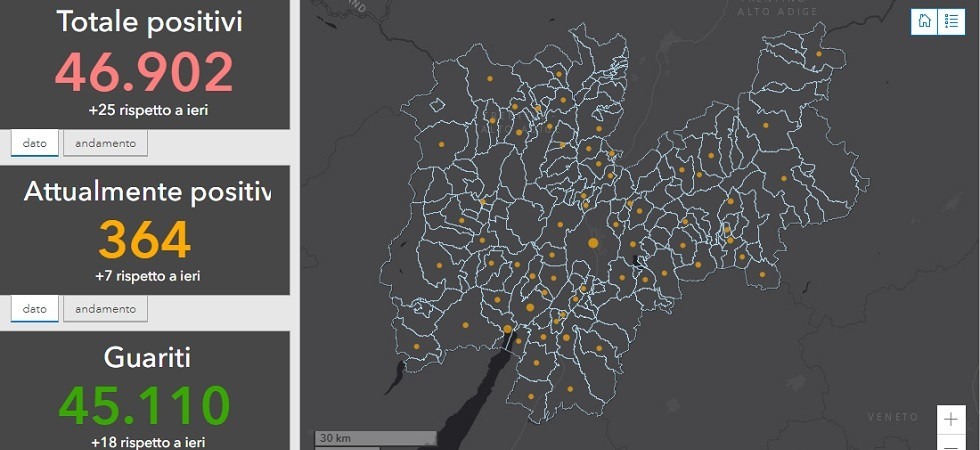Open the map legend list icon

[x=951, y=21]
